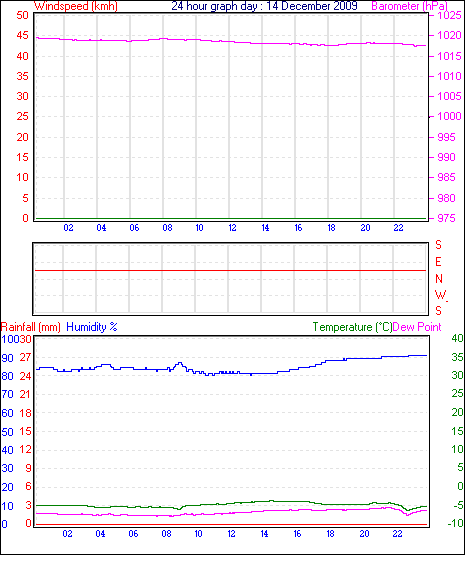Screen dimensions: 466x566
Task: Click the 1020 barometer scale value
Action: 449,35
